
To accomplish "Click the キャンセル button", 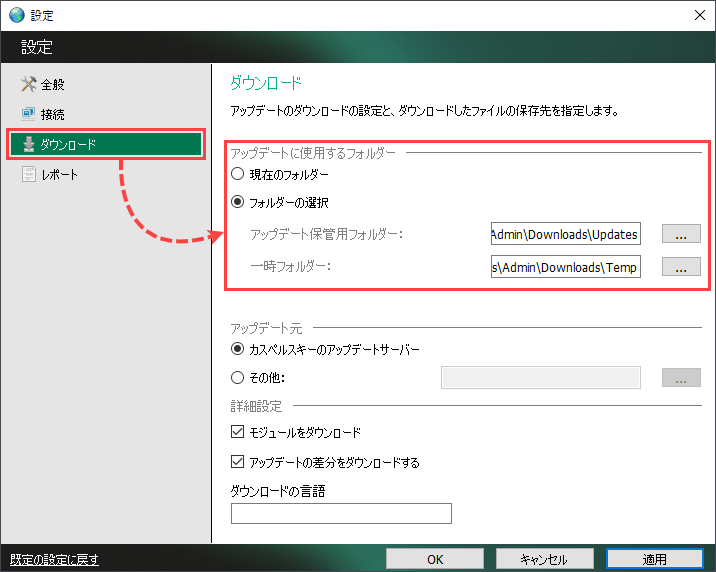I will tap(545, 559).
